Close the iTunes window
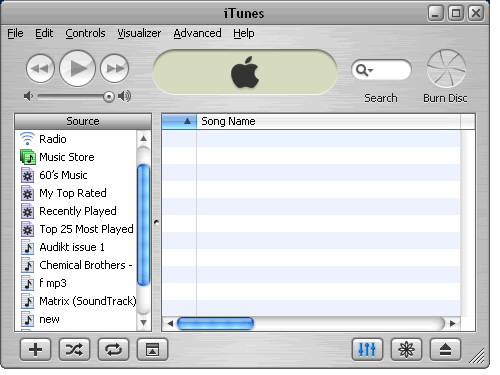Image resolution: width=500 pixels, height=375 pixels. tap(476, 13)
